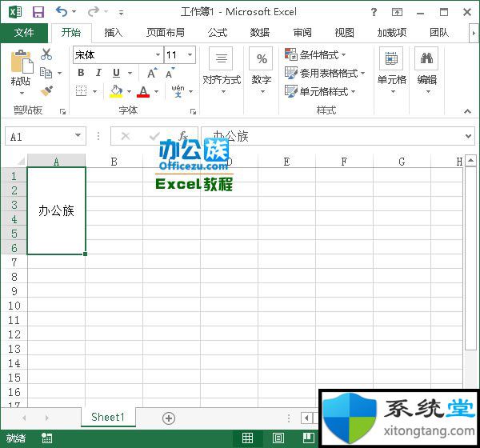The image size is (480, 448).
Task: Open the Excel help question mark
Action: pos(374,12)
